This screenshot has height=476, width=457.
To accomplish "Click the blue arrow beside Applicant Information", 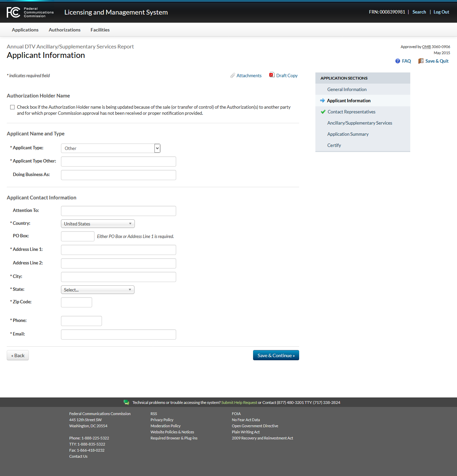I will [323, 101].
